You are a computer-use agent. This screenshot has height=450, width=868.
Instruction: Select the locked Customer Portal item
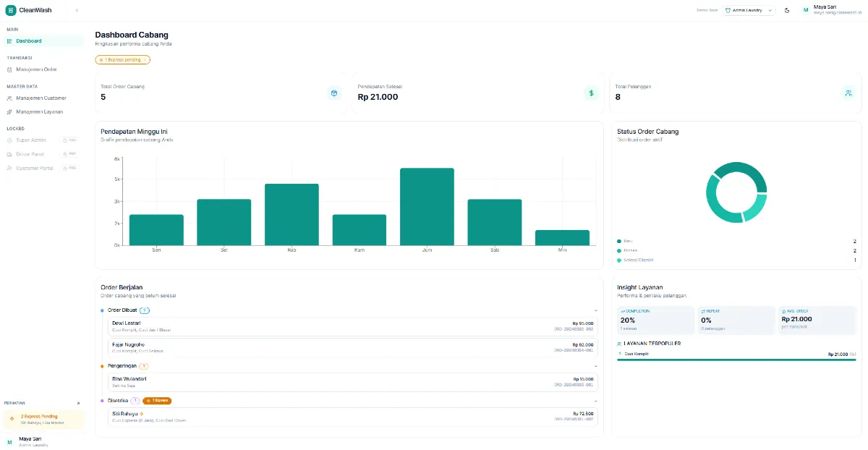[43, 168]
